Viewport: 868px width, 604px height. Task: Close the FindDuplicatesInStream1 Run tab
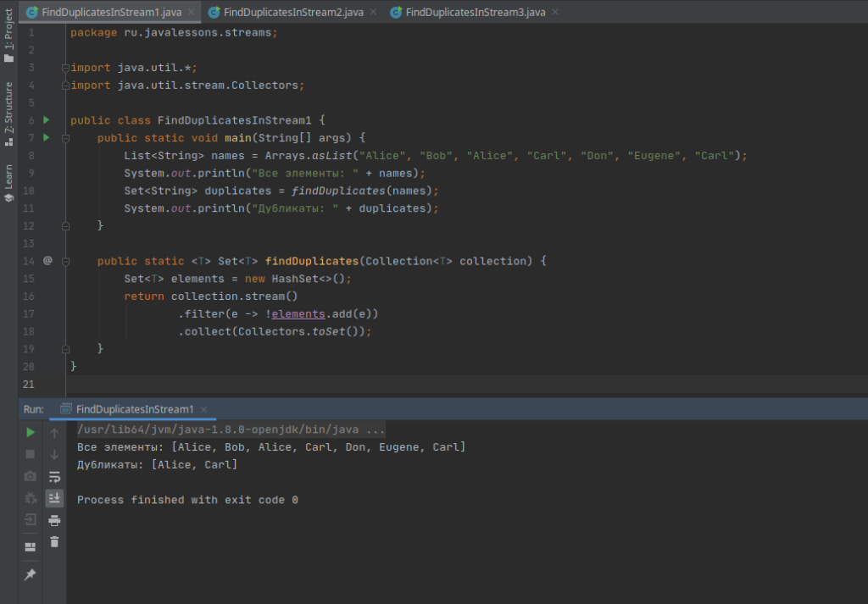[204, 409]
